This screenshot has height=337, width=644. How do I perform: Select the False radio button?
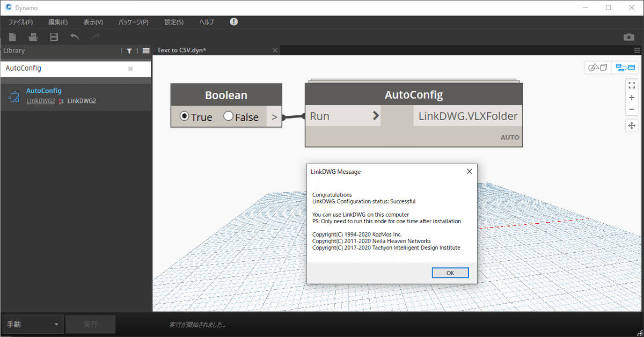228,116
